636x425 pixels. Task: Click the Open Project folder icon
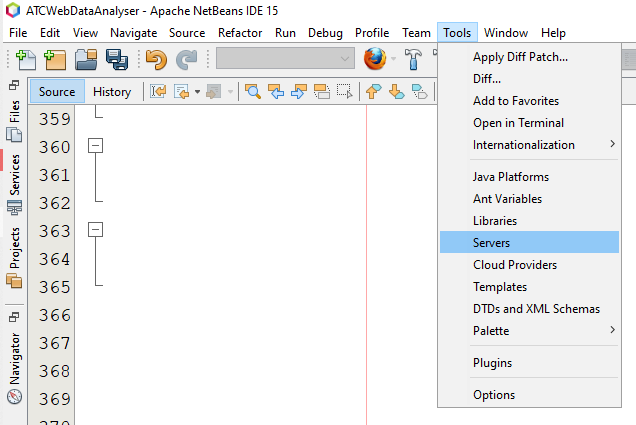[86, 60]
